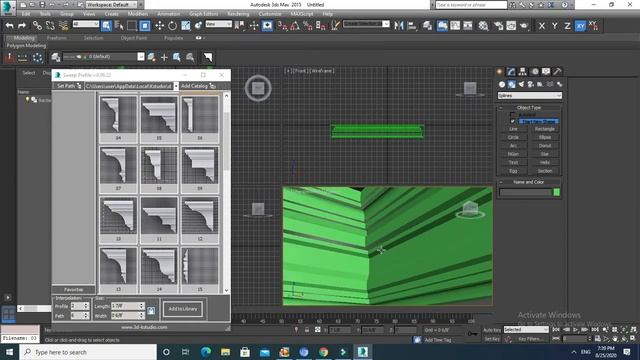Switch to the Freeform ribbon tab
Image resolution: width=640 pixels, height=360 pixels.
point(57,38)
